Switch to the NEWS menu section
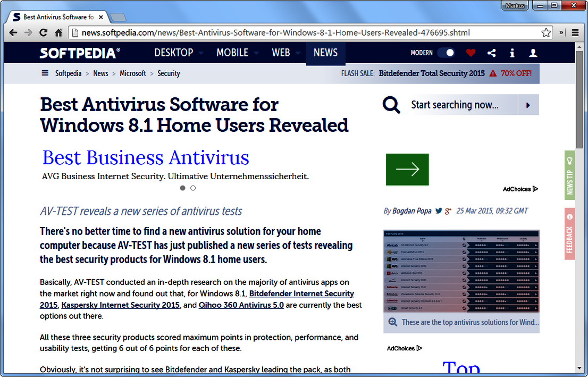Image resolution: width=588 pixels, height=377 pixels. tap(325, 53)
